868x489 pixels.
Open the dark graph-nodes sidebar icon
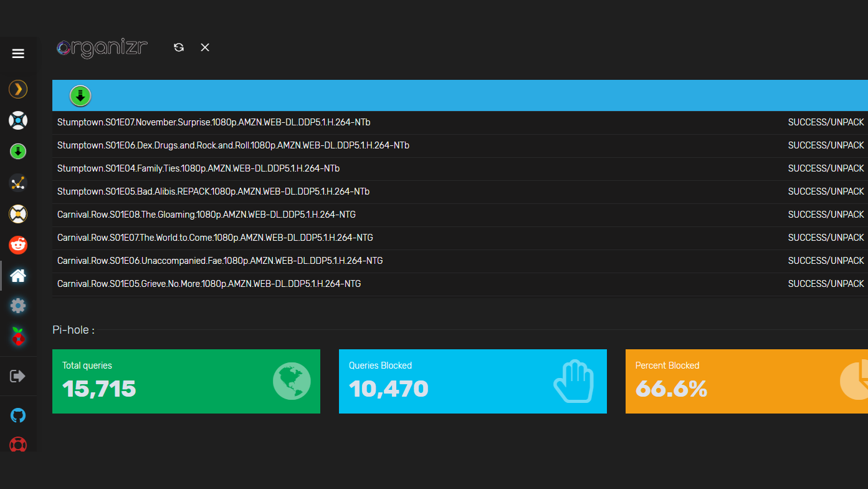click(x=18, y=183)
